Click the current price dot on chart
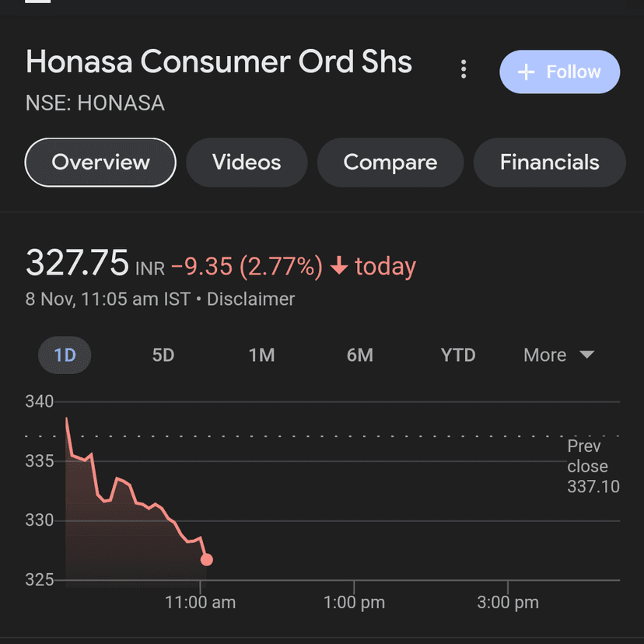Image resolution: width=644 pixels, height=644 pixels. point(207,560)
